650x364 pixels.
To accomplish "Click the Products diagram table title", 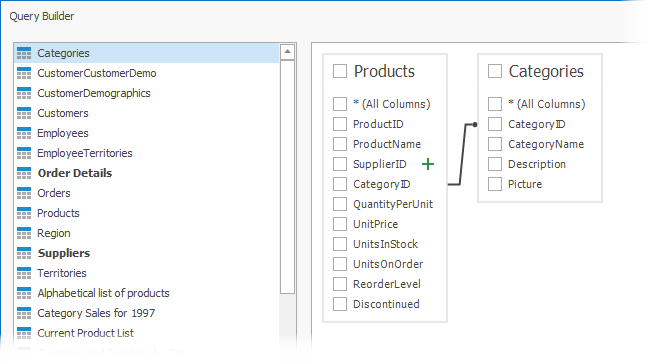I will [384, 71].
